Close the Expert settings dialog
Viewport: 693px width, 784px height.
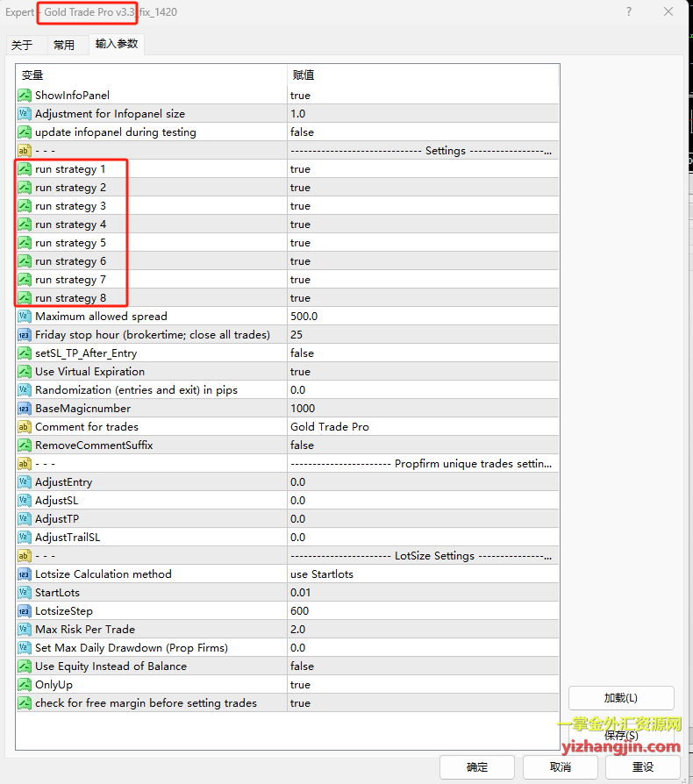668,11
